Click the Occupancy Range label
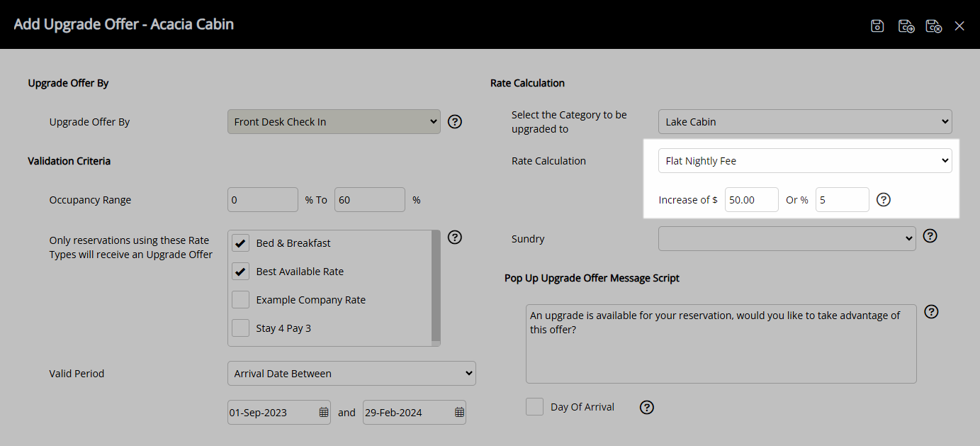The height and width of the screenshot is (446, 980). click(x=90, y=200)
